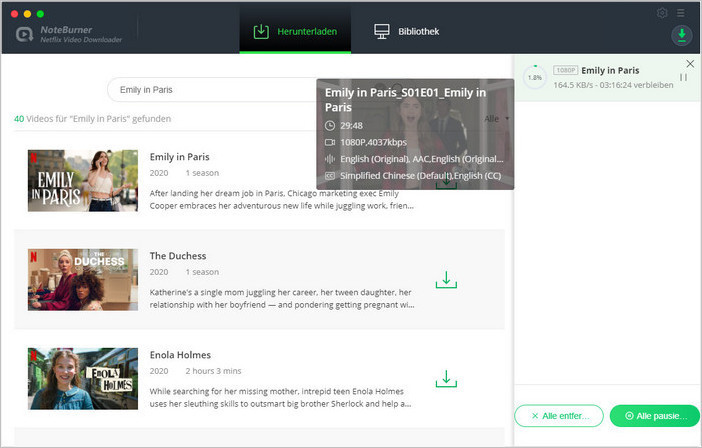Click the Enola Holmes "2 hours 3 mins" text
Screen dimensions: 702x448
coord(213,371)
